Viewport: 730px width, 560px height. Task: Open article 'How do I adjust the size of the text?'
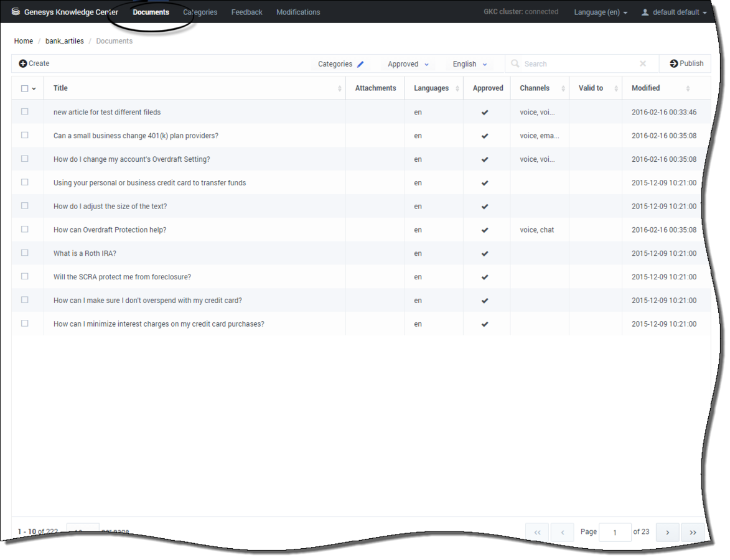coord(110,206)
